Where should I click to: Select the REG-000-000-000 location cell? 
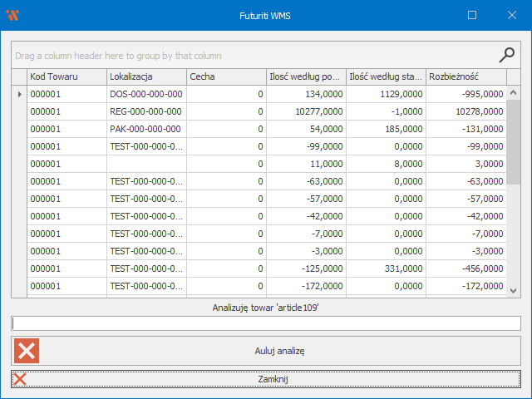[145, 111]
